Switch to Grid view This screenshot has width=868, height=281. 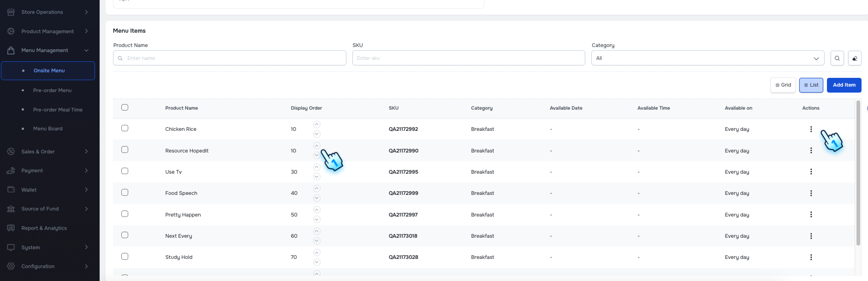coord(783,85)
